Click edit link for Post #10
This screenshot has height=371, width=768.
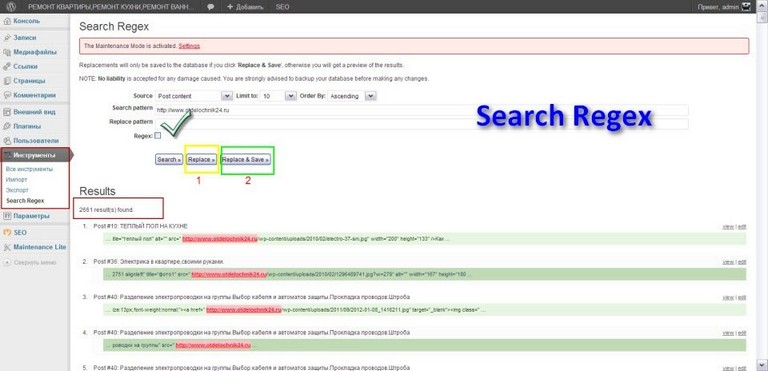coord(742,226)
